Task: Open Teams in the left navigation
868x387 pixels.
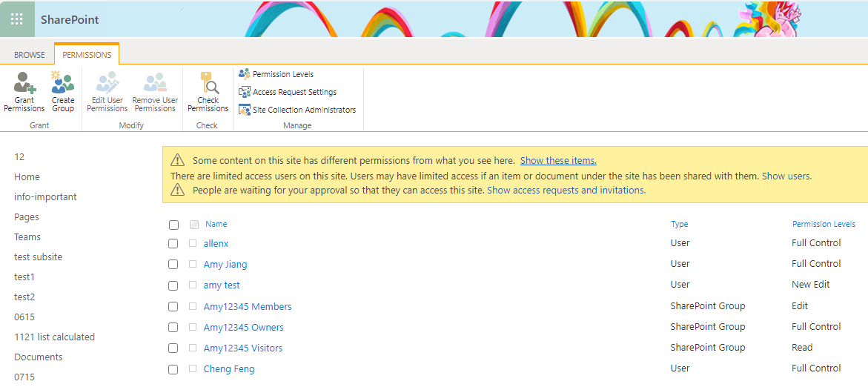Action: 27,236
